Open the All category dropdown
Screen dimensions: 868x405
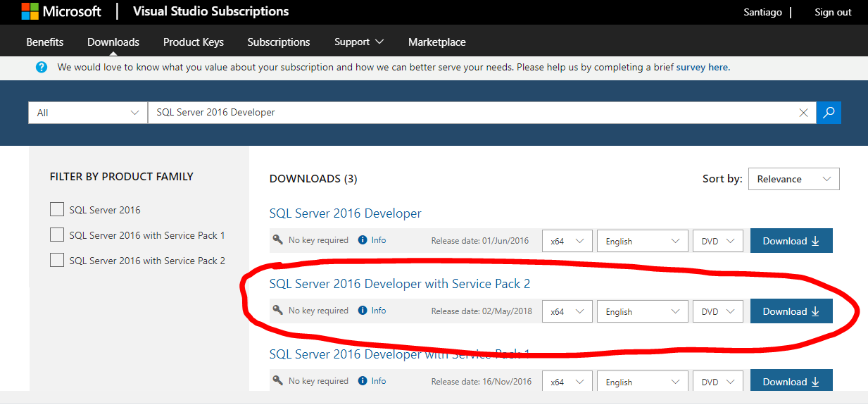pyautogui.click(x=87, y=113)
